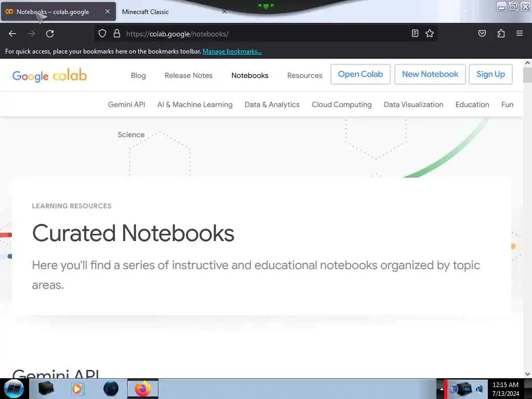This screenshot has height=399, width=532.
Task: Launch the media player taskbar icon
Action: point(77,389)
